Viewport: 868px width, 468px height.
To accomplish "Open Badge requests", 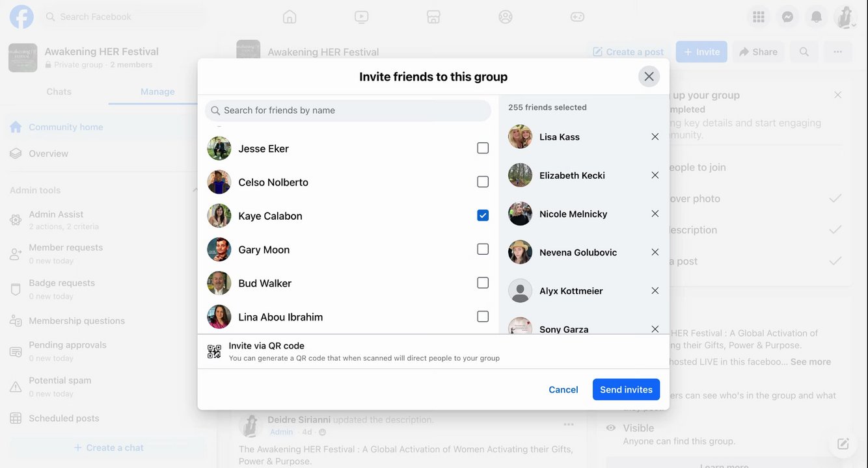I will point(104,289).
